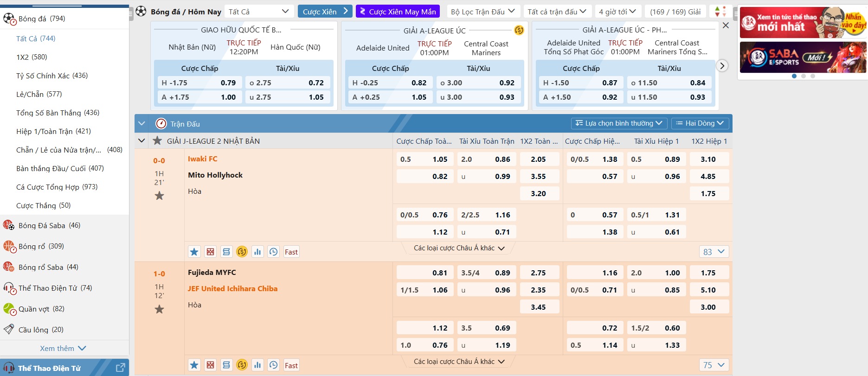Open the Hai Dòng layout dropdown
Screen dimensions: 868x376
(700, 123)
